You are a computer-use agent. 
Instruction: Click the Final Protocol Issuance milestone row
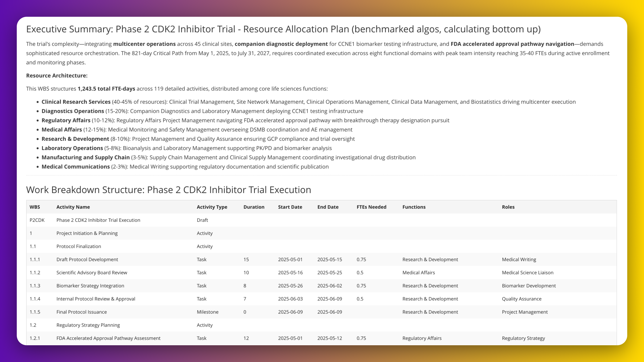82,312
